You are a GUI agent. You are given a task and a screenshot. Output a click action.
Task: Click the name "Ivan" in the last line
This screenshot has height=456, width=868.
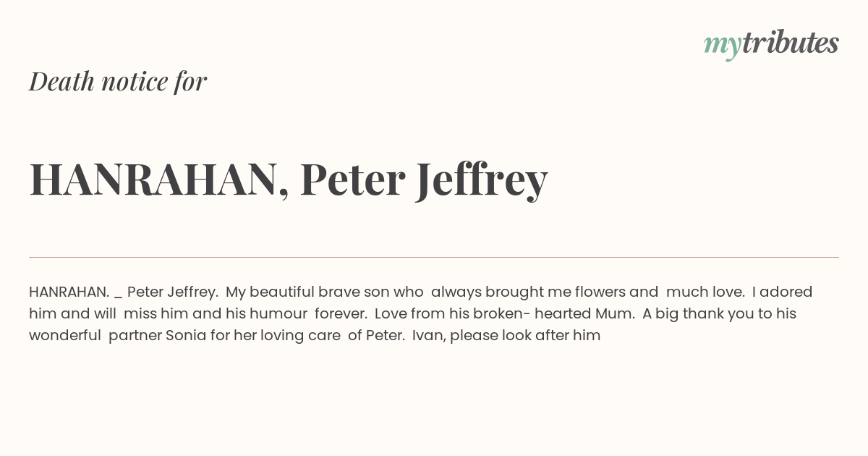point(427,336)
